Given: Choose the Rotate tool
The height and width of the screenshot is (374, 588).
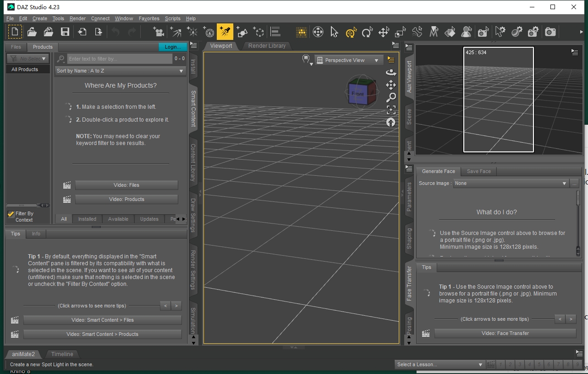Looking at the screenshot, I should pyautogui.click(x=367, y=32).
